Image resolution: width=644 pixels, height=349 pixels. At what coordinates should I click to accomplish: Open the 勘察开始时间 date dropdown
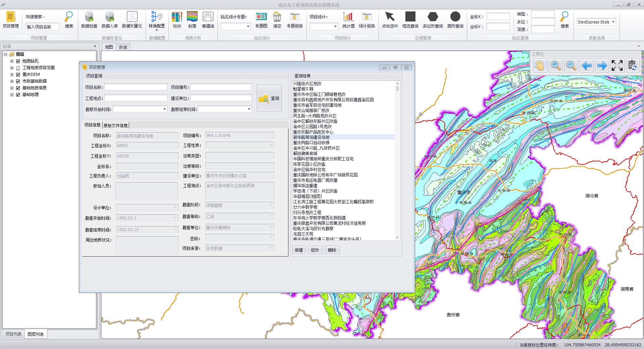click(164, 109)
